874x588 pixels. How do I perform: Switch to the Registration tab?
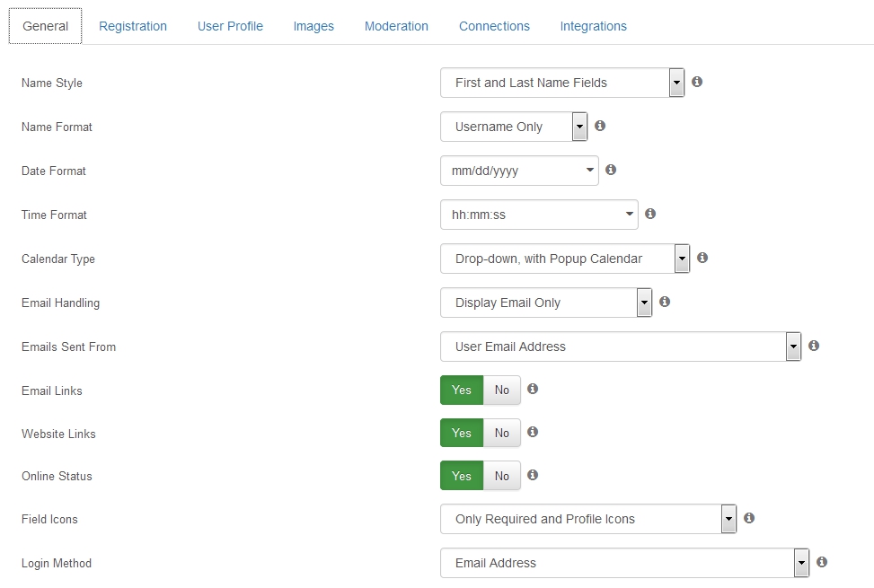133,26
